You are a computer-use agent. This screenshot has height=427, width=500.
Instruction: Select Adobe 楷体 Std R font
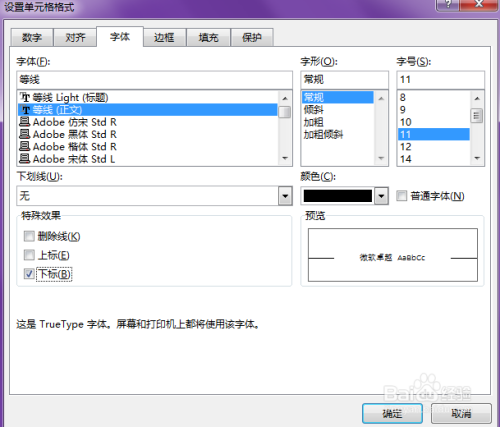coord(148,147)
